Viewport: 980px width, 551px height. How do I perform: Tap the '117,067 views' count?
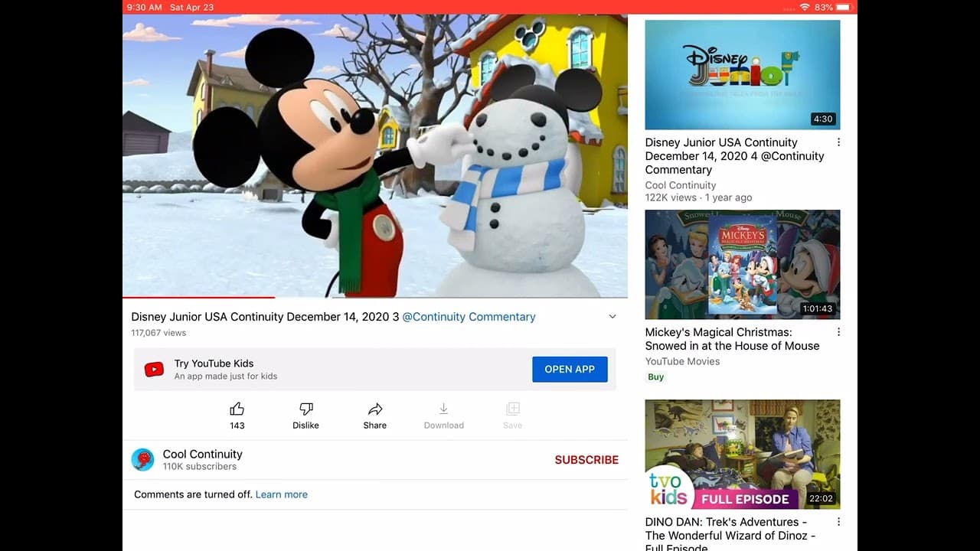(158, 333)
